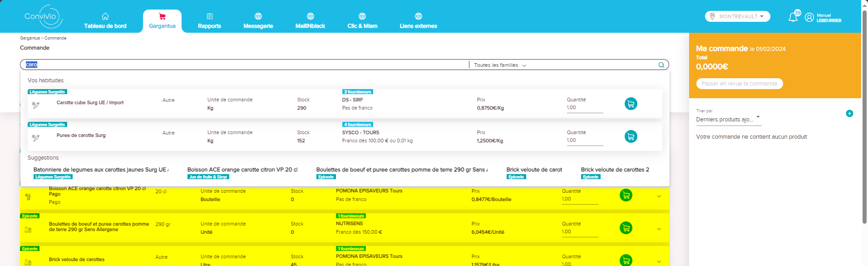This screenshot has width=868, height=266.
Task: Open the MailInblack tab
Action: coord(310,21)
